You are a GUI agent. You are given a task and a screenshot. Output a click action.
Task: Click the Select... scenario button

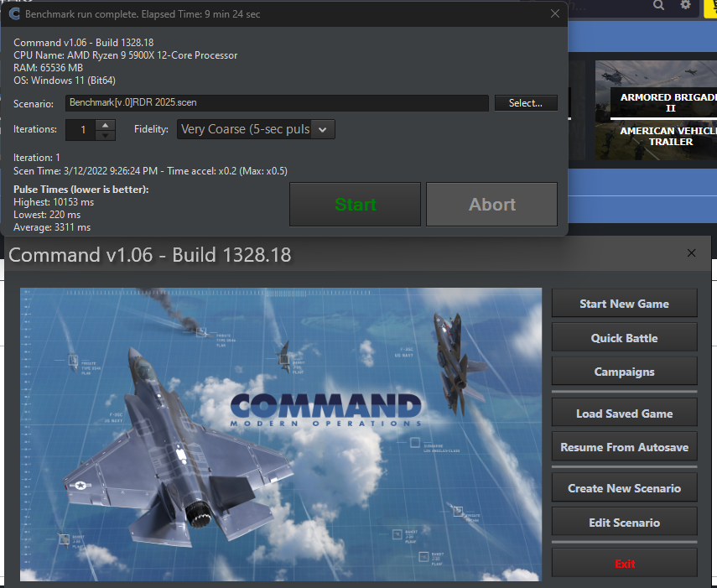(x=526, y=103)
